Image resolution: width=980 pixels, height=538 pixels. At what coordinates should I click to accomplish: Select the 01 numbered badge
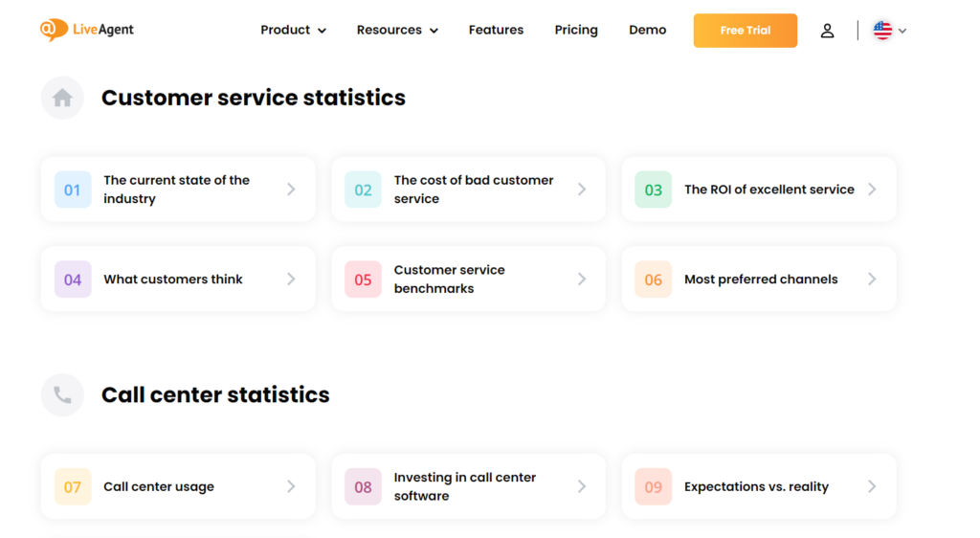(73, 190)
